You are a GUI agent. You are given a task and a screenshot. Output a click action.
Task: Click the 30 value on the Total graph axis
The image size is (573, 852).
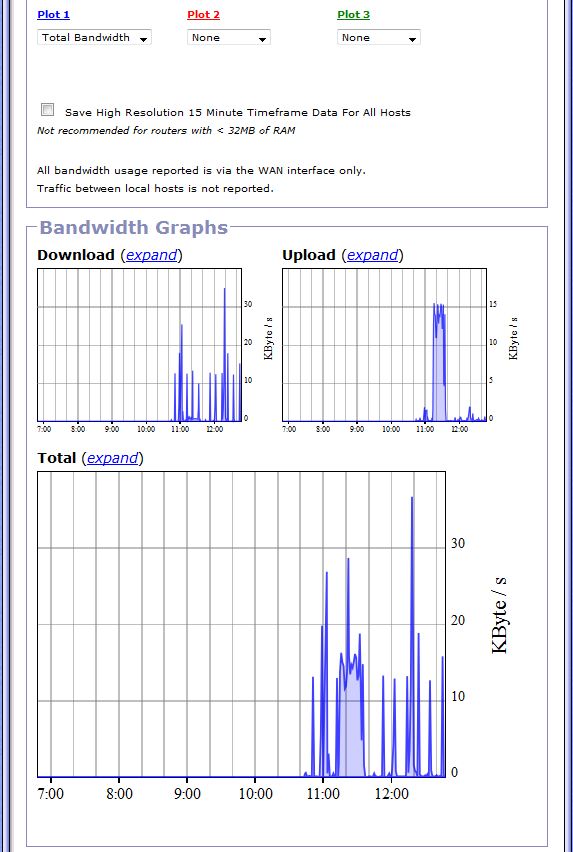pyautogui.click(x=458, y=543)
